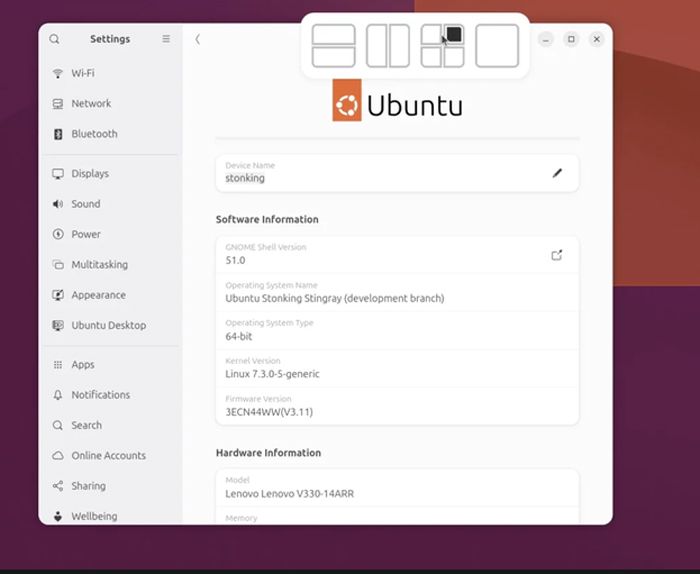
Task: Snap window to top-right quarter tile
Action: click(454, 34)
